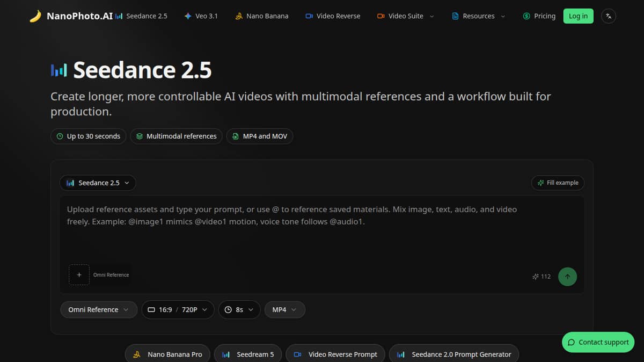Click the layers icon in Multimodal references

pos(140,136)
